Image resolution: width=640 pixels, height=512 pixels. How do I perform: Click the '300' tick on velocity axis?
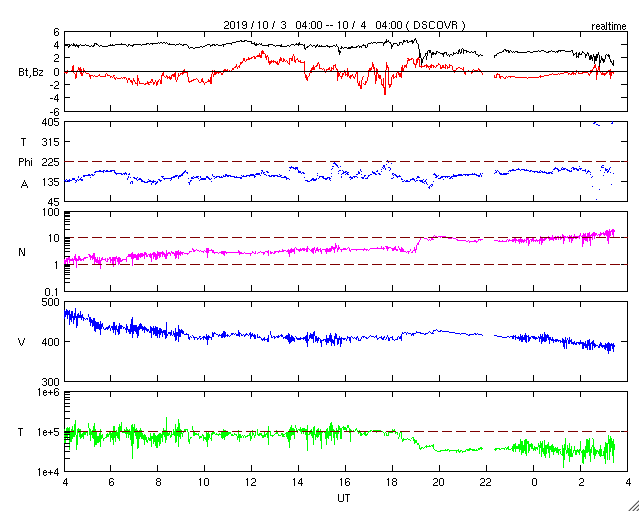tap(50, 382)
